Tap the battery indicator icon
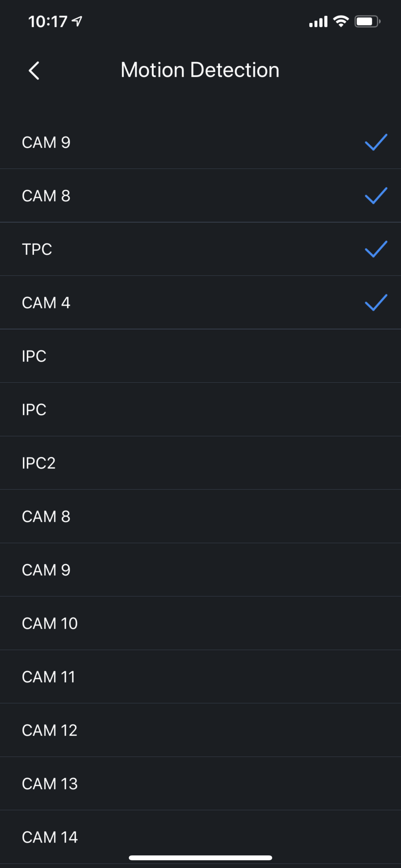Screen dimensions: 401x868 click(367, 22)
